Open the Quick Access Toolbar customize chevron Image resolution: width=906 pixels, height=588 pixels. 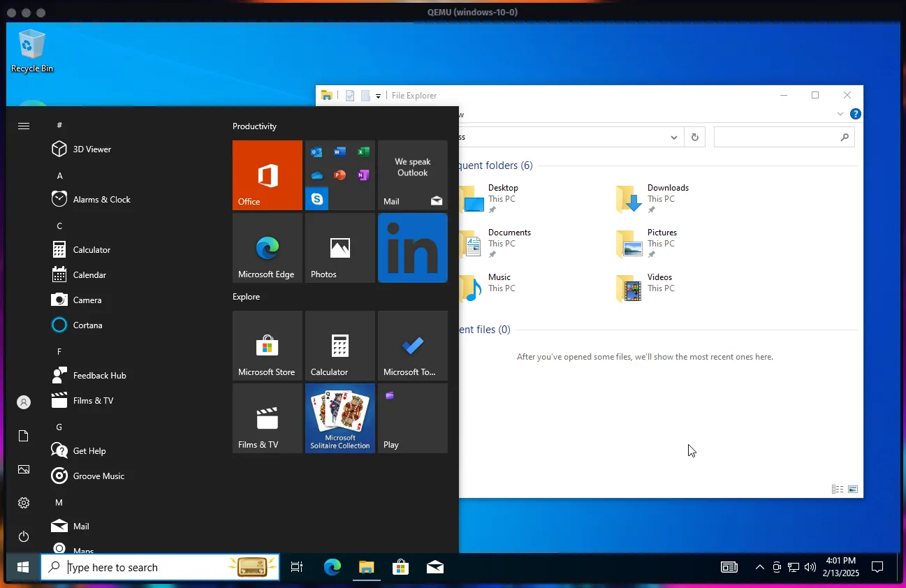pos(378,96)
